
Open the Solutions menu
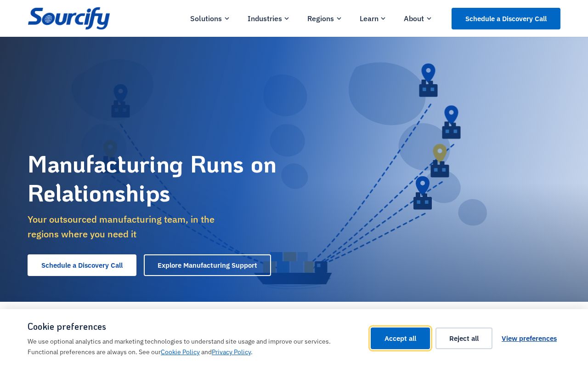tap(209, 19)
